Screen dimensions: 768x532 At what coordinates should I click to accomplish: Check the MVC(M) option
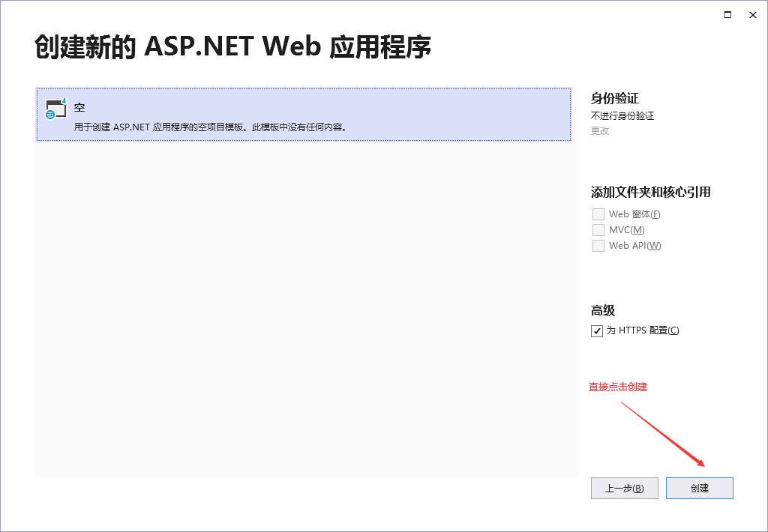598,229
